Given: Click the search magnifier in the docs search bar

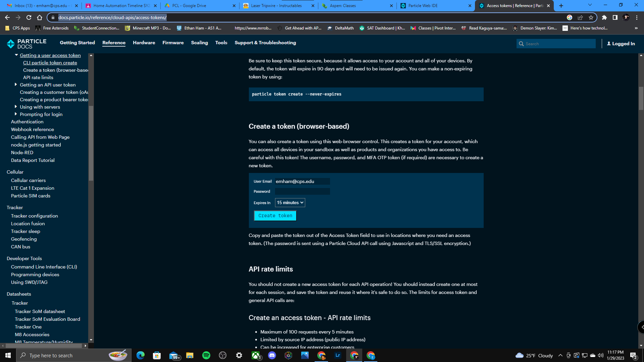Looking at the screenshot, I should [x=522, y=44].
